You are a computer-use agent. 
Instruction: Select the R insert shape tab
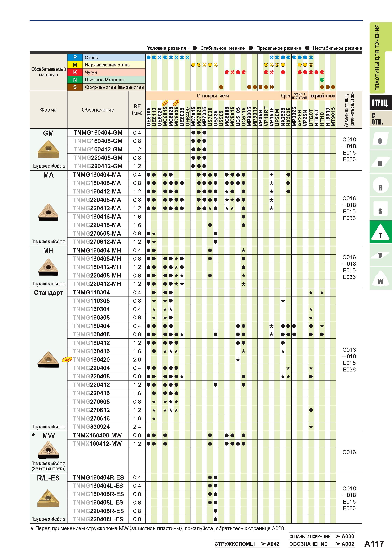click(x=380, y=185)
